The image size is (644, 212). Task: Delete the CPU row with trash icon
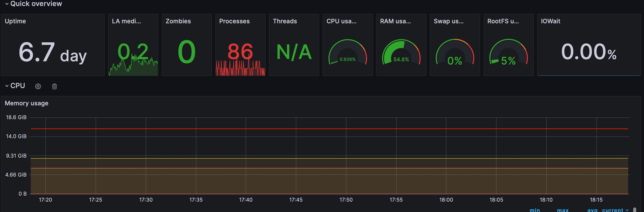pos(54,86)
